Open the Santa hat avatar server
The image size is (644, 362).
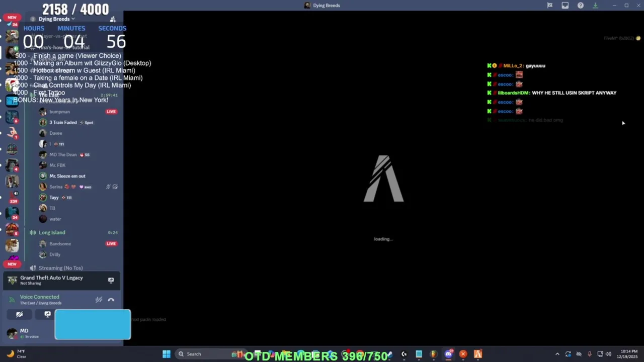(x=12, y=84)
